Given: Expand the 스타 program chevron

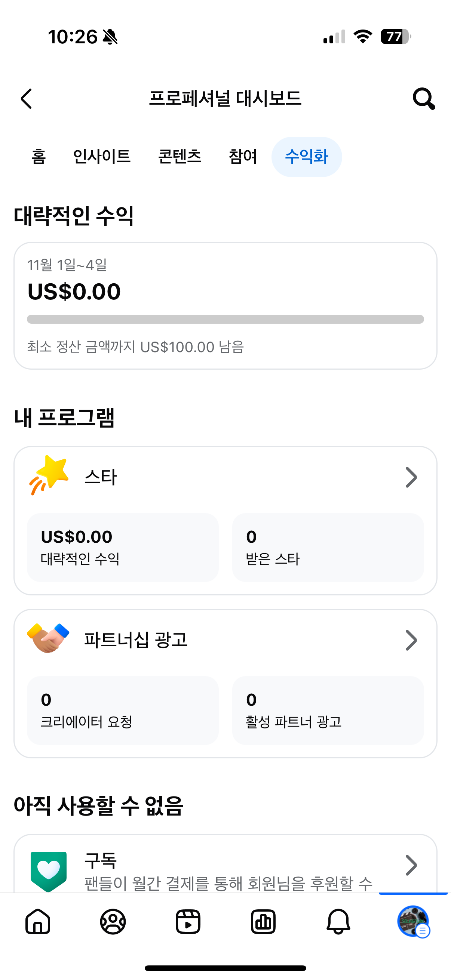Looking at the screenshot, I should pyautogui.click(x=411, y=477).
